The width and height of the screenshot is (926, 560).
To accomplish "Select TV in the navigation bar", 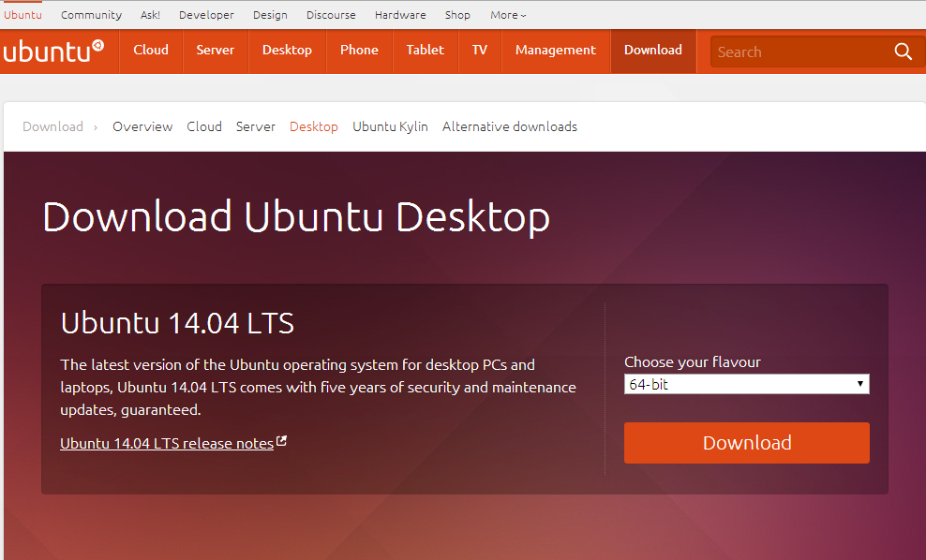I will tap(480, 51).
